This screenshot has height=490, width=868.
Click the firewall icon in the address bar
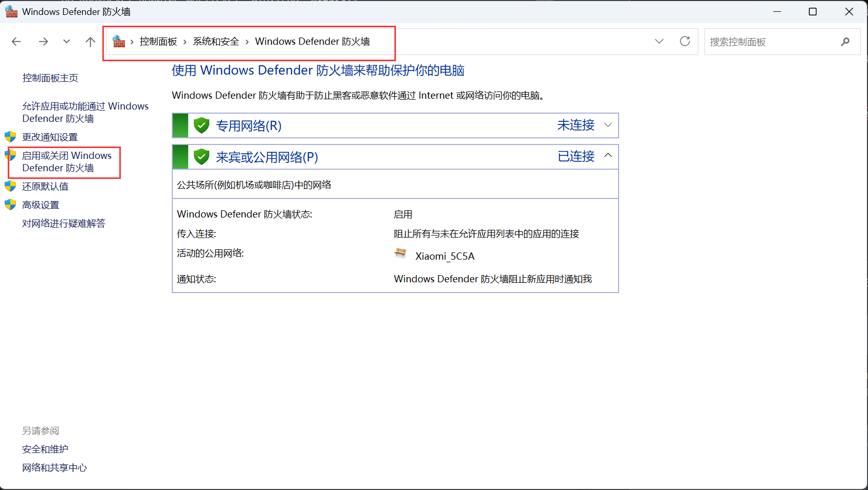pyautogui.click(x=119, y=41)
